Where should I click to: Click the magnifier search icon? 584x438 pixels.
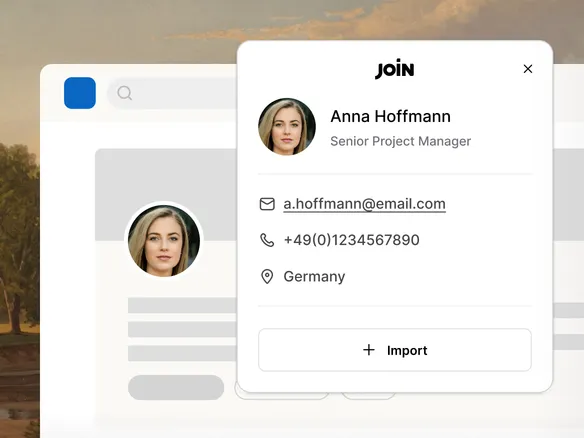click(124, 93)
